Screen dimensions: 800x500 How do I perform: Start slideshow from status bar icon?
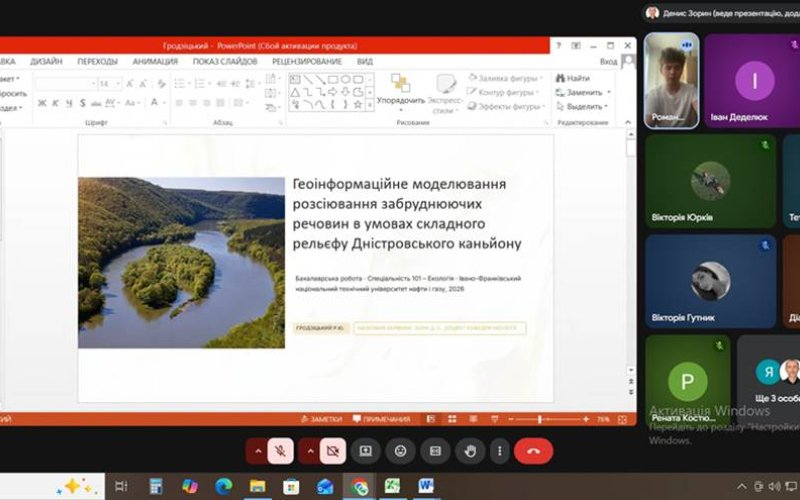(494, 419)
